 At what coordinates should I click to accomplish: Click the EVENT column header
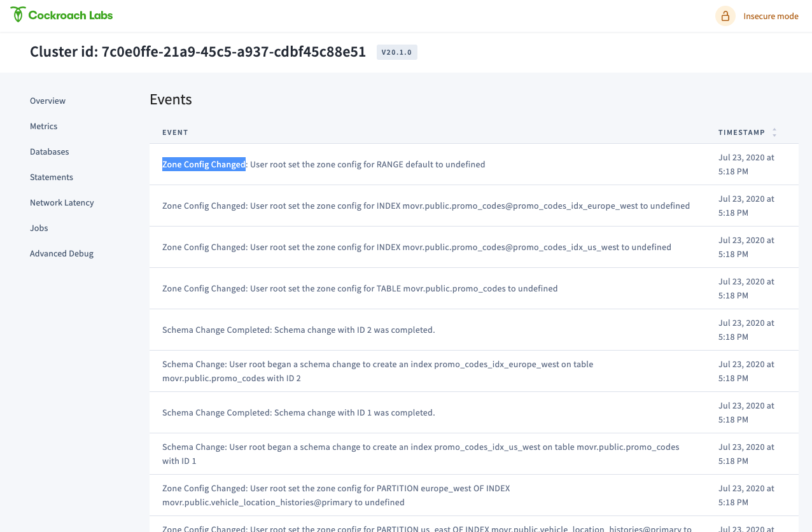point(175,132)
